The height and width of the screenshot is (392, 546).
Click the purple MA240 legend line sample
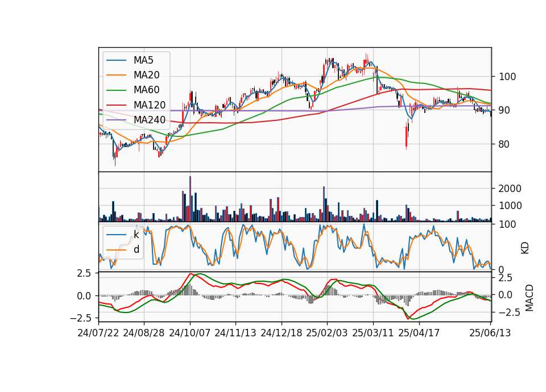[x=116, y=120]
